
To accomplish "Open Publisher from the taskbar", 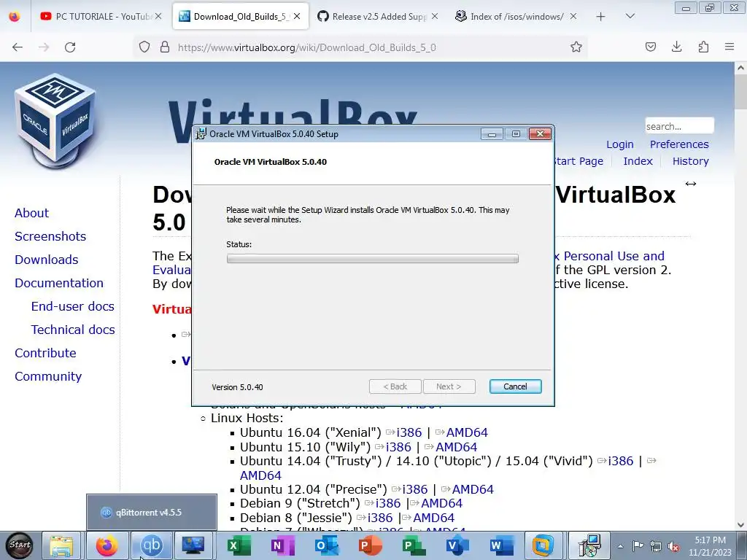I will (414, 545).
